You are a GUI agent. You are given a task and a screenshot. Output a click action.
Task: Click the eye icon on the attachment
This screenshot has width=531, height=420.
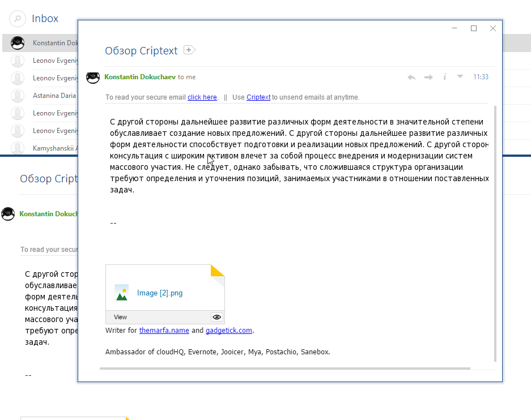(x=216, y=317)
